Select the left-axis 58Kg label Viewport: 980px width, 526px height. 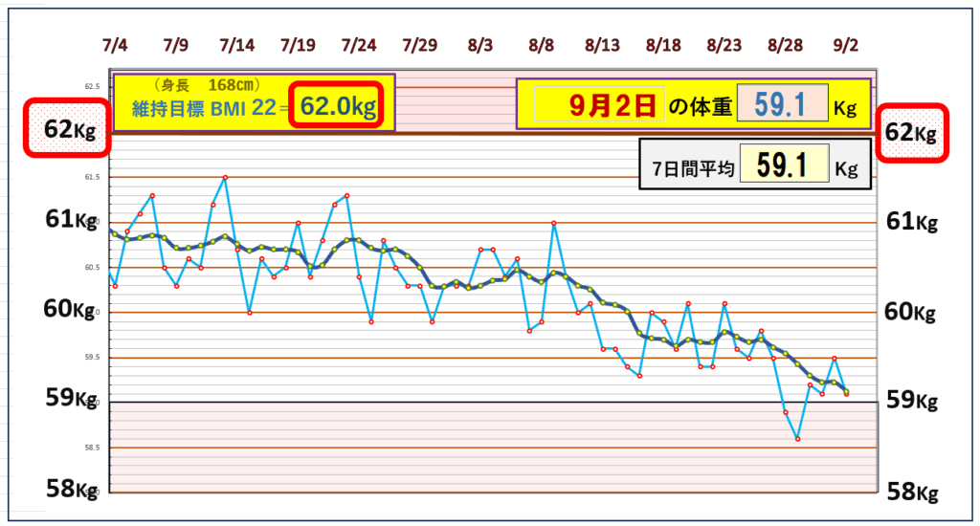pos(72,488)
